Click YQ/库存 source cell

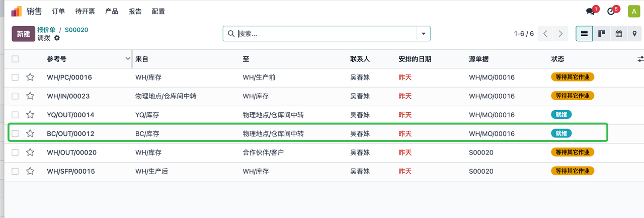click(x=148, y=115)
